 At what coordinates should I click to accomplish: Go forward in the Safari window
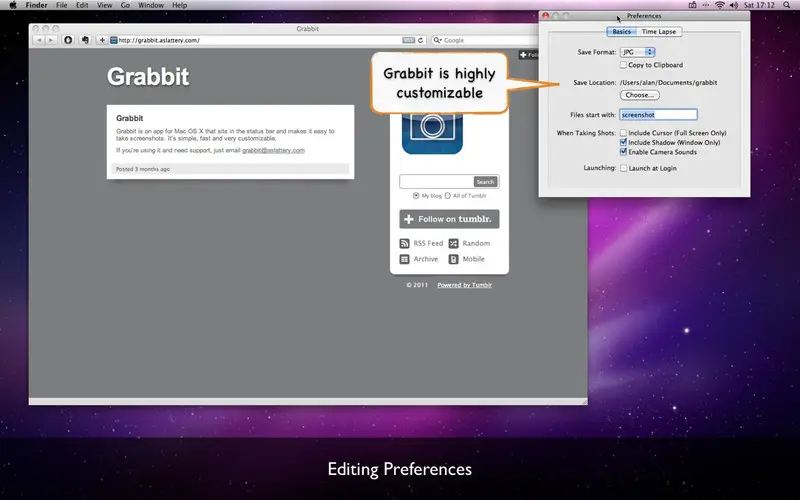click(x=51, y=40)
